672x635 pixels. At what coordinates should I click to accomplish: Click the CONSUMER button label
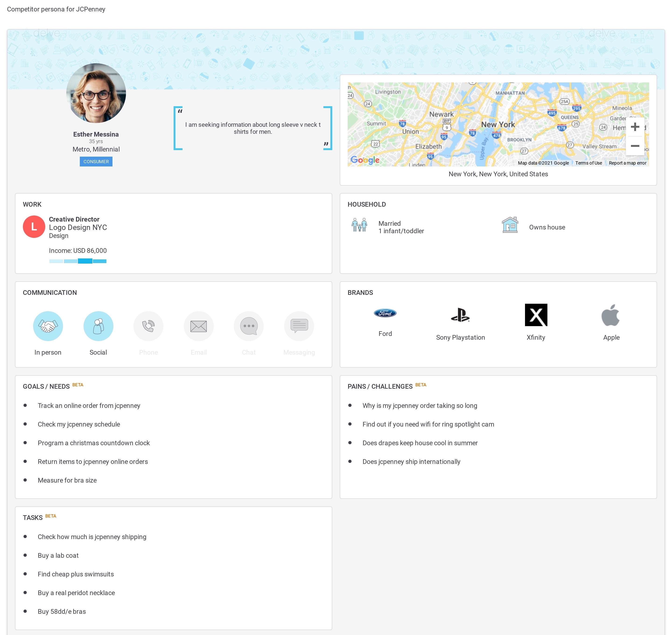coord(96,161)
